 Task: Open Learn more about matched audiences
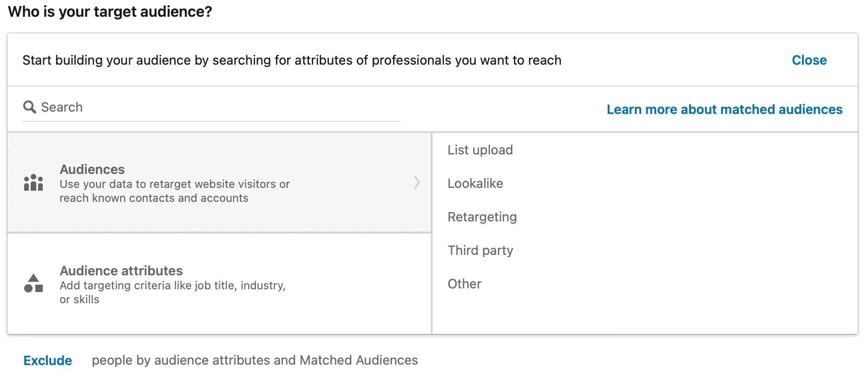coord(724,109)
